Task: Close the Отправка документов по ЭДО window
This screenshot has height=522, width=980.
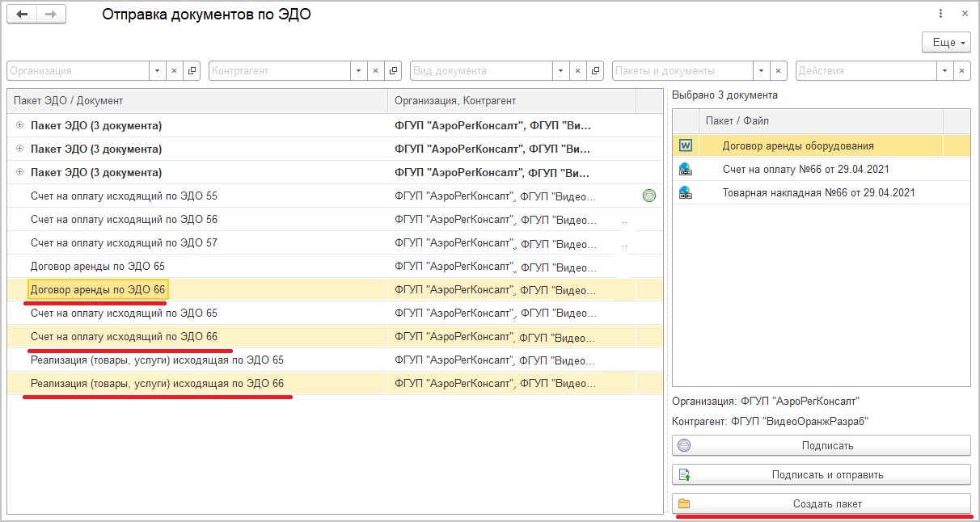Action: [965, 14]
